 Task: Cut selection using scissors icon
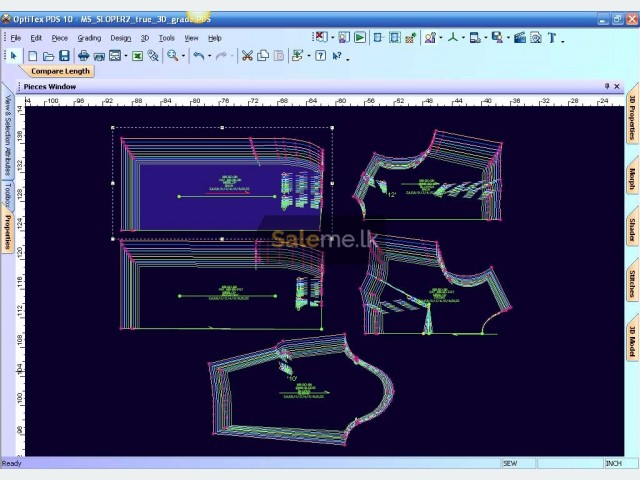point(247,56)
